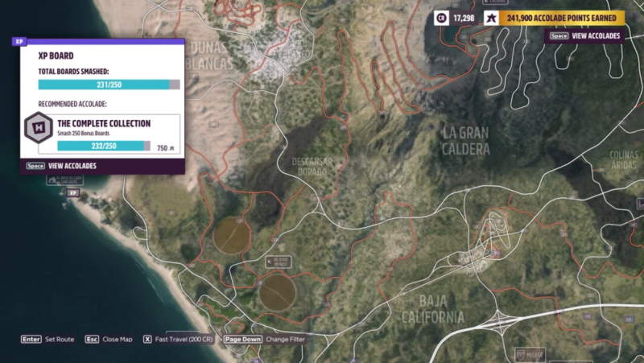Click the Colinas Áridas map label
644x363 pixels.
(623, 160)
